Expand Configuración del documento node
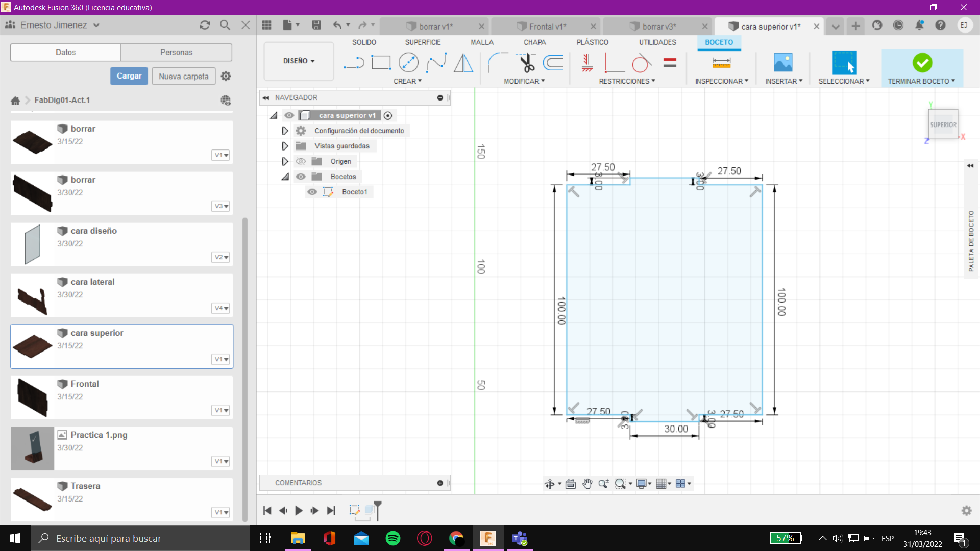The height and width of the screenshot is (551, 980). (x=285, y=131)
